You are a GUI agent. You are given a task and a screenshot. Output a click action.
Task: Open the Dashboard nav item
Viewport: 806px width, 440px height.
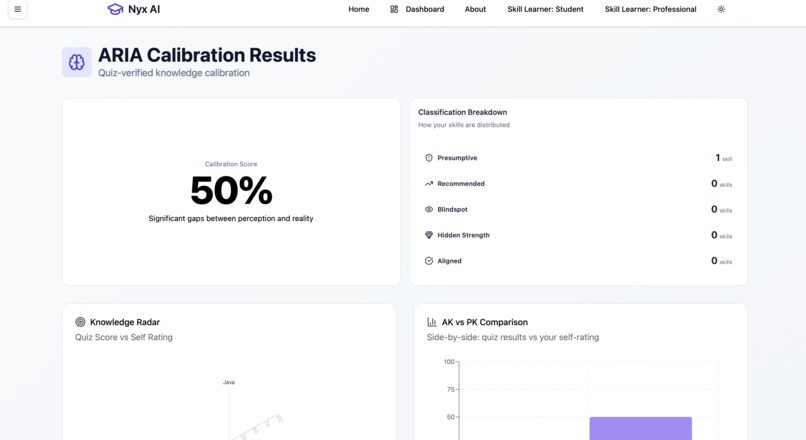(x=425, y=9)
